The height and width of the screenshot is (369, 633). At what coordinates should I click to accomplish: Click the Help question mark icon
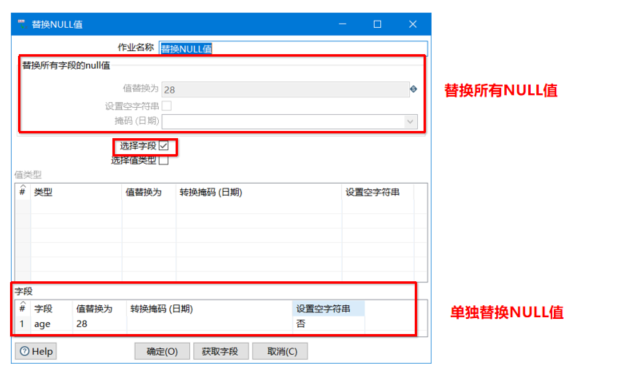pyautogui.click(x=25, y=351)
